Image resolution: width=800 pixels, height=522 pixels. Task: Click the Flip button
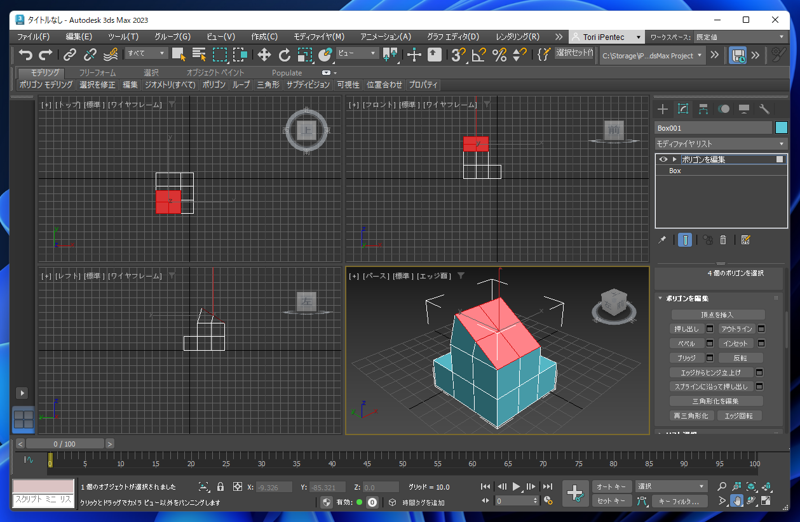point(740,358)
